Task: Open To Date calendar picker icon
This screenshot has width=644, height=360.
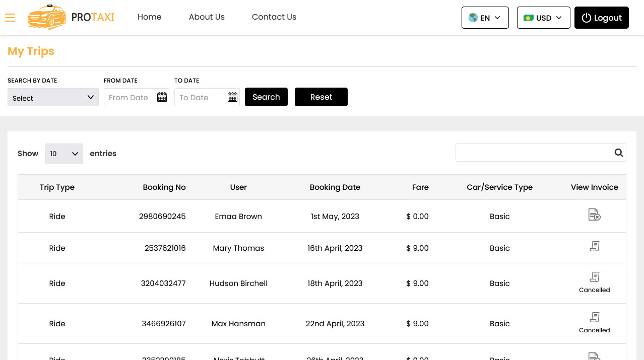Action: 232,97
